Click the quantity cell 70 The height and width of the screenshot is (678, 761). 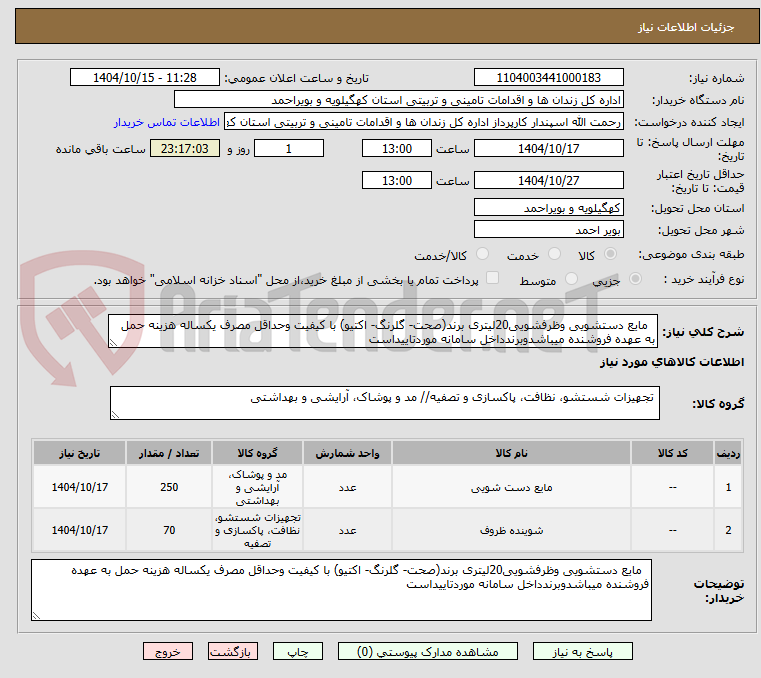[169, 530]
